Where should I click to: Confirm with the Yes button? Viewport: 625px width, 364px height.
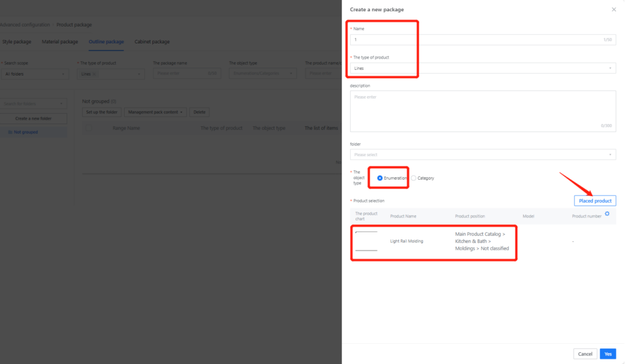point(608,354)
